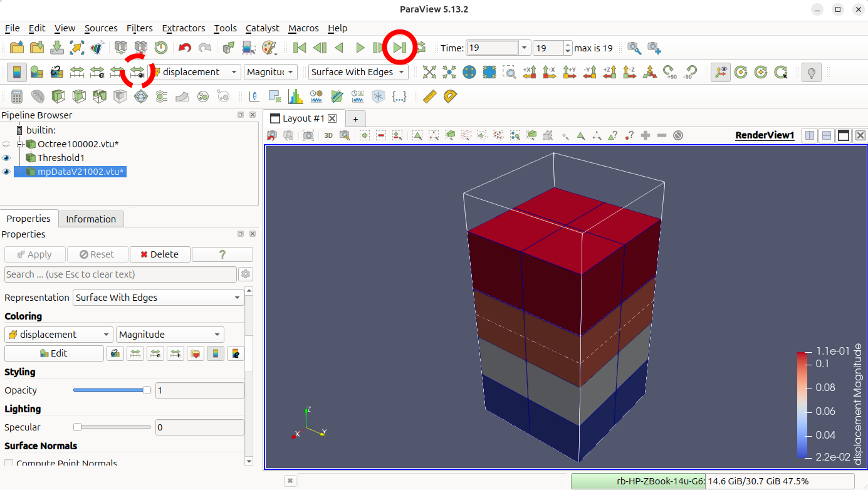Toggle visibility eye for Threshold1
This screenshot has height=490, width=868.
[7, 158]
